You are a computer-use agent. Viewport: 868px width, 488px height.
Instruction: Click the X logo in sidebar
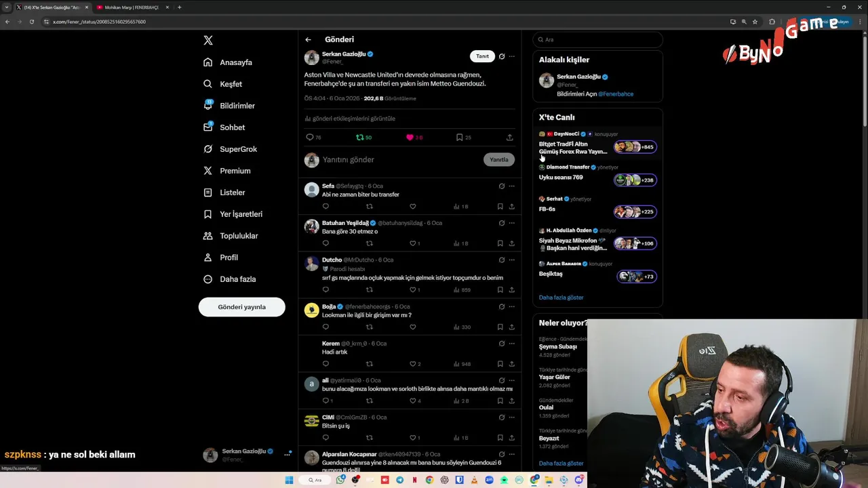tap(208, 41)
